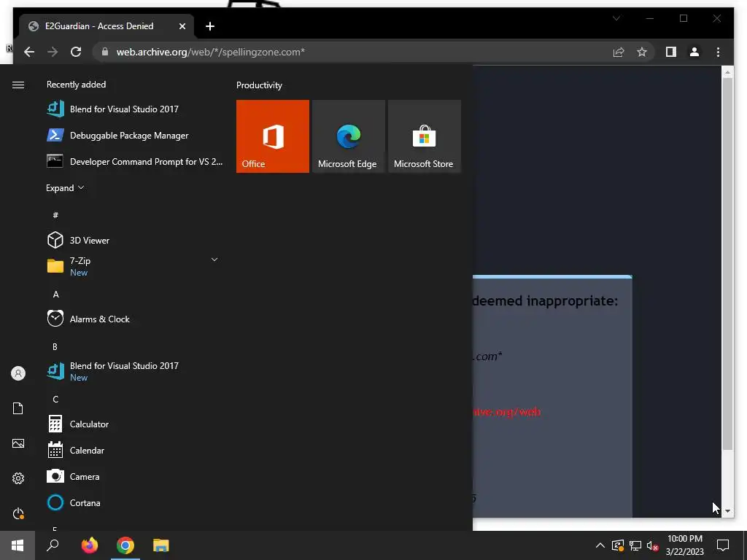Open a new Chrome tab

210,27
